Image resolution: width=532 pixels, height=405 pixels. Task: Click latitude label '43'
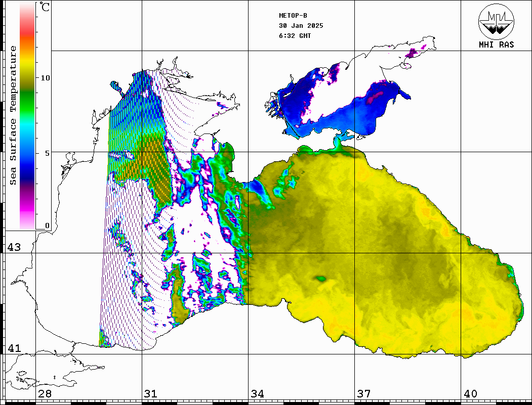14,247
